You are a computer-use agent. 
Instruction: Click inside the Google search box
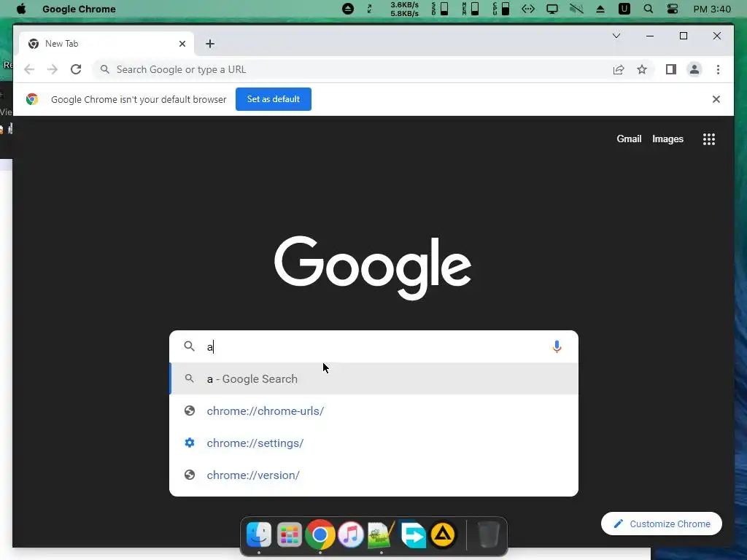(373, 346)
